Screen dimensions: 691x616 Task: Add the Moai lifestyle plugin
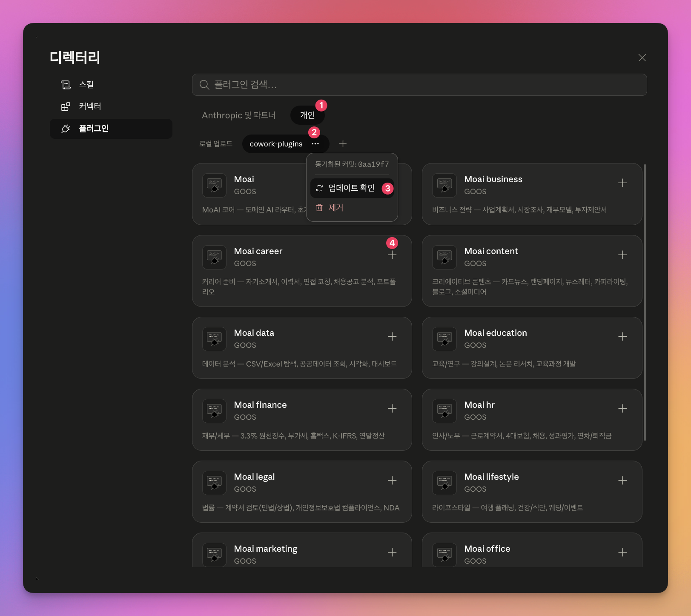pos(622,481)
